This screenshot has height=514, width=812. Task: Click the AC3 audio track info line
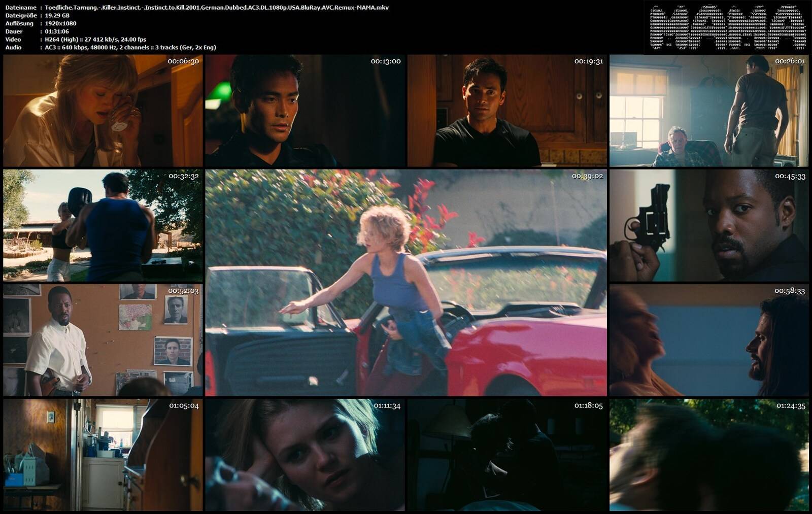(130, 47)
